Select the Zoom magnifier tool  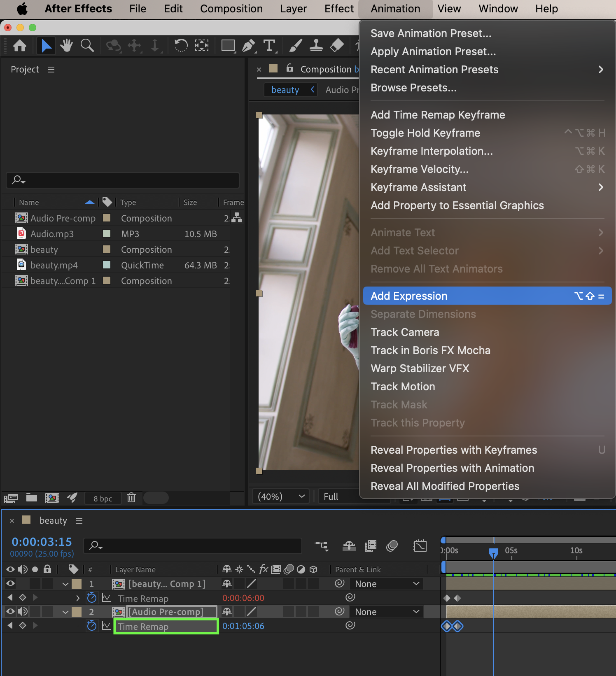pyautogui.click(x=87, y=45)
